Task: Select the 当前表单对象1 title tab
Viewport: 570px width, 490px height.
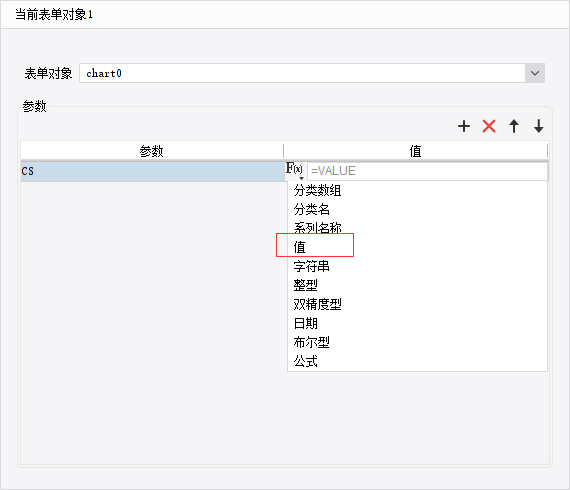Action: (x=54, y=15)
